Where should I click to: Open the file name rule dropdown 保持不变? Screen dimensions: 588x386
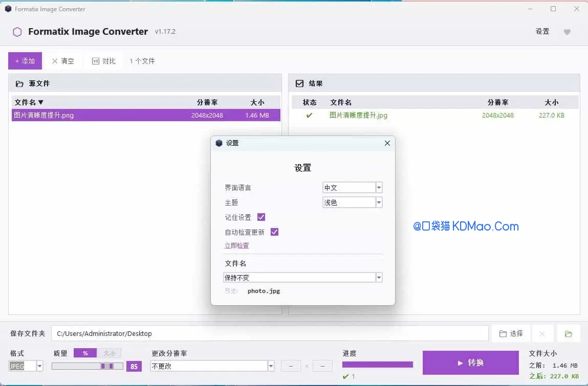[x=303, y=277]
